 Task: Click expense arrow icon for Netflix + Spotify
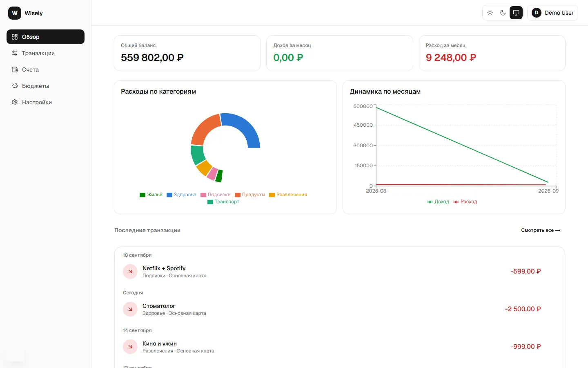point(130,272)
